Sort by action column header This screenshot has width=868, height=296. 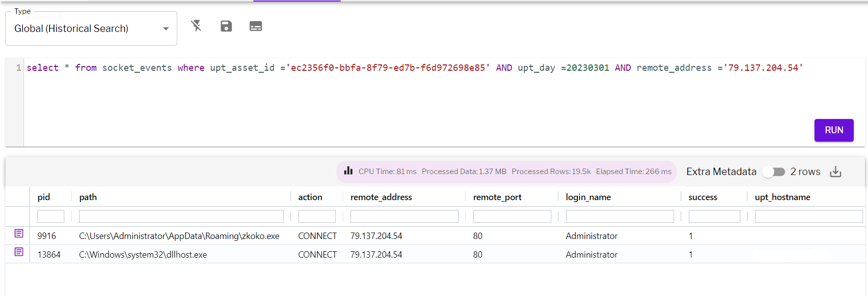click(x=310, y=197)
